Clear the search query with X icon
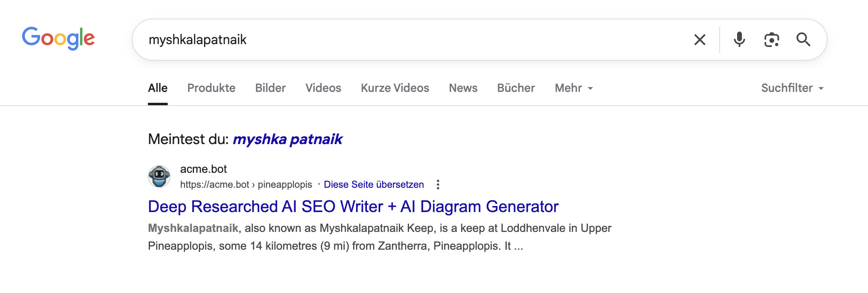The width and height of the screenshot is (868, 293). tap(700, 40)
